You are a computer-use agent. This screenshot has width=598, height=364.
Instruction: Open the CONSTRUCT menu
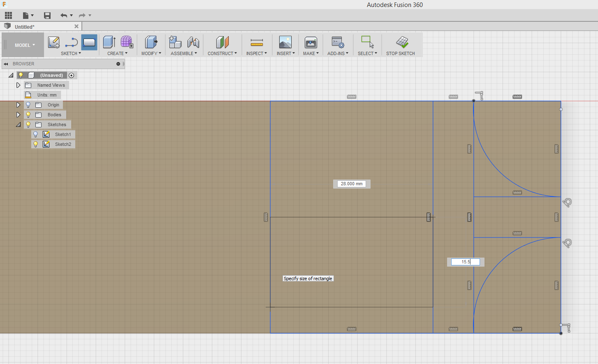222,53
